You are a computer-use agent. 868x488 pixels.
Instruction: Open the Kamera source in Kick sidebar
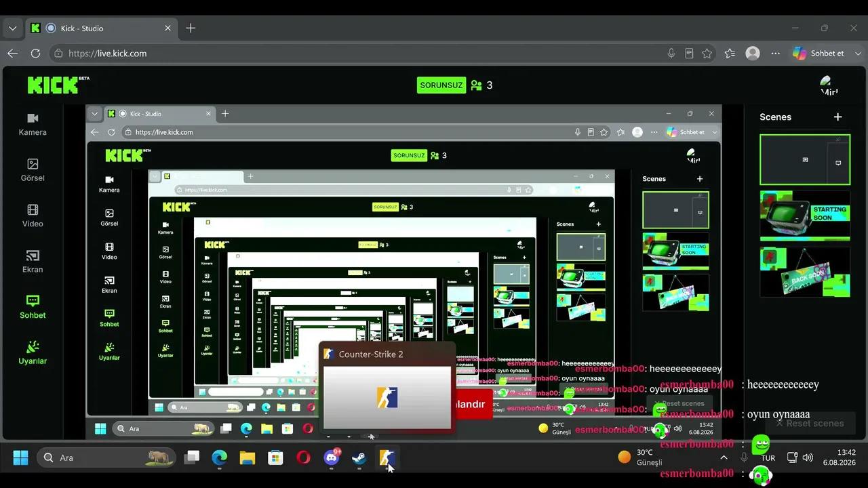[33, 125]
